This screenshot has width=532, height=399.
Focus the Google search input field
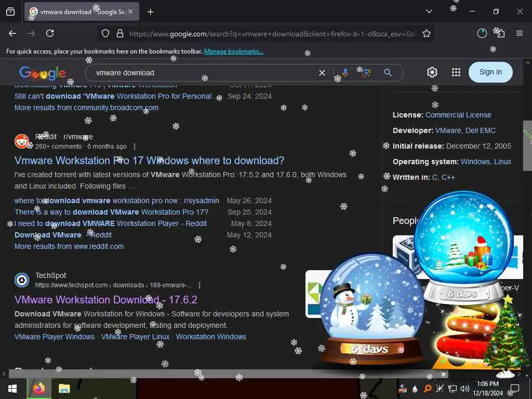point(204,73)
